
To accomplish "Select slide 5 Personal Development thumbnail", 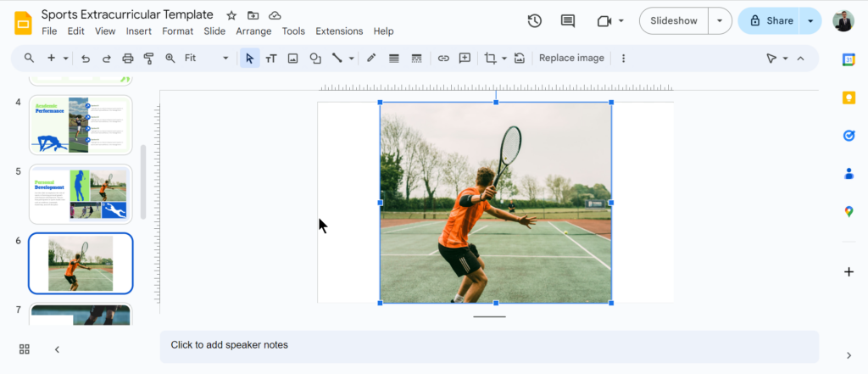I will pos(81,194).
